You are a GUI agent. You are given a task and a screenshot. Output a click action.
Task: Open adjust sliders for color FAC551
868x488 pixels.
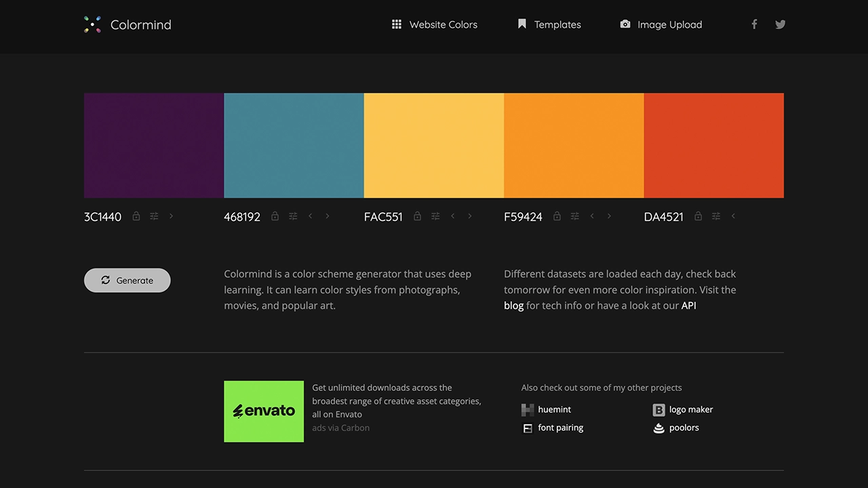435,216
